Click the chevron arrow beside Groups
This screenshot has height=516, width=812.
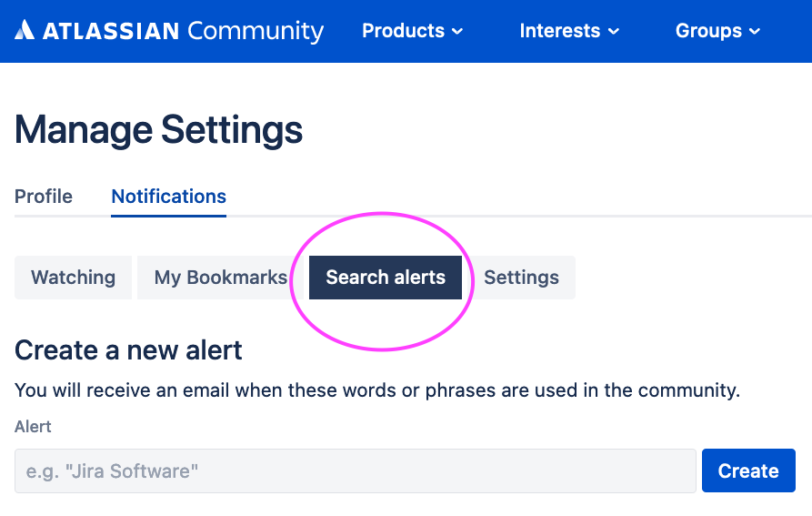(x=755, y=32)
